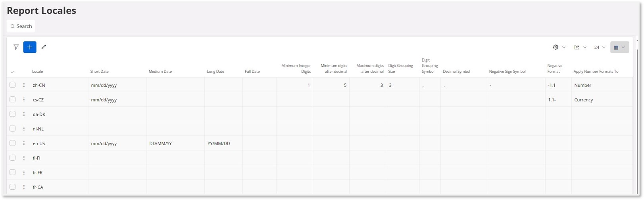Tick the checkbox for cs-CZ row

(13, 99)
